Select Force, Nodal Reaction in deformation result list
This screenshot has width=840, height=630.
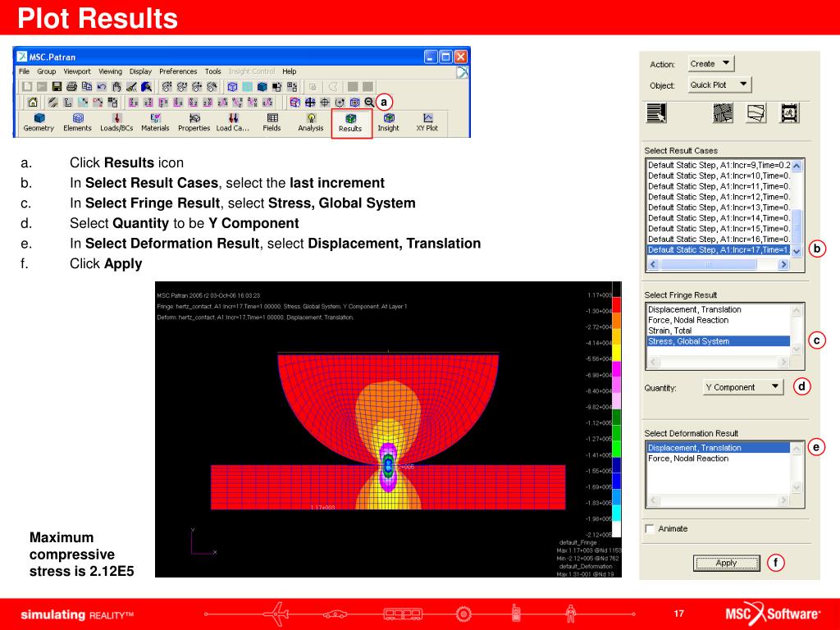(x=719, y=459)
